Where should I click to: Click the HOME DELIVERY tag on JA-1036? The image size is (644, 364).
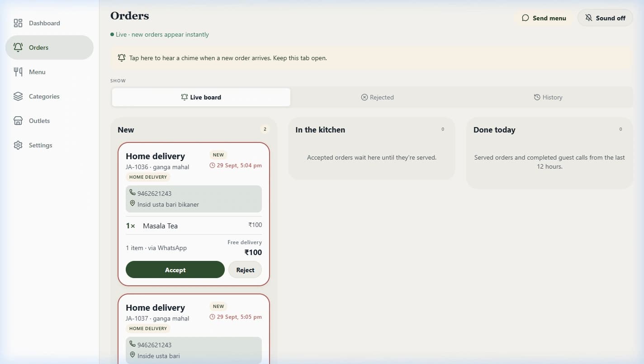(x=148, y=177)
